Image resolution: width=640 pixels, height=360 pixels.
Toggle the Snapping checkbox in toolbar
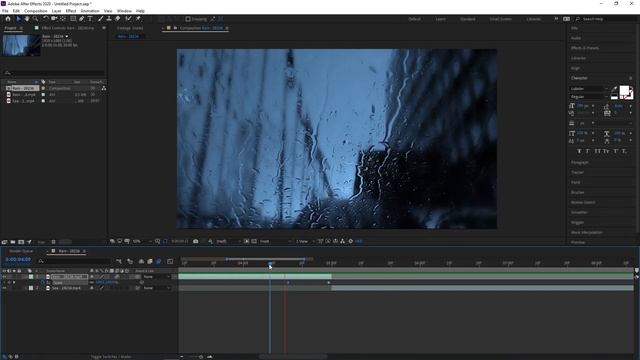188,19
